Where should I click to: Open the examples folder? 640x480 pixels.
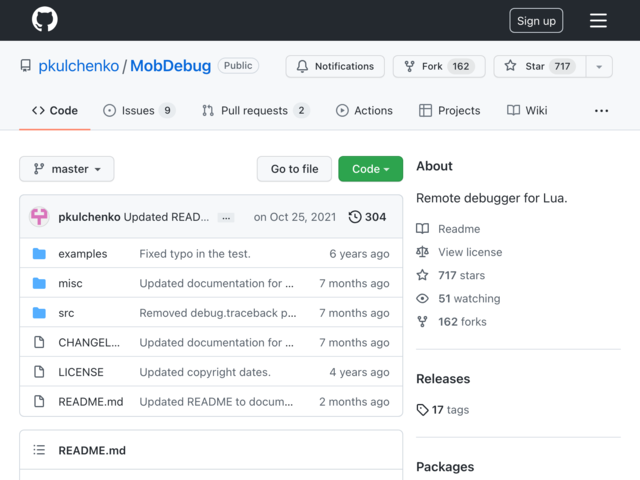[83, 254]
